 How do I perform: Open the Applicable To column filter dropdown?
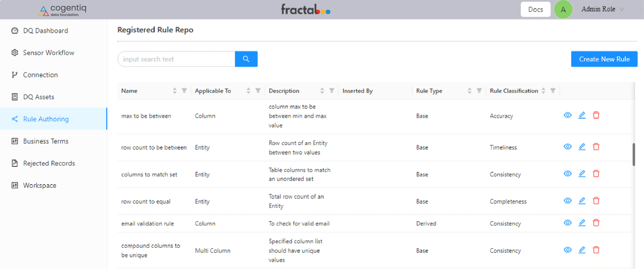point(258,91)
